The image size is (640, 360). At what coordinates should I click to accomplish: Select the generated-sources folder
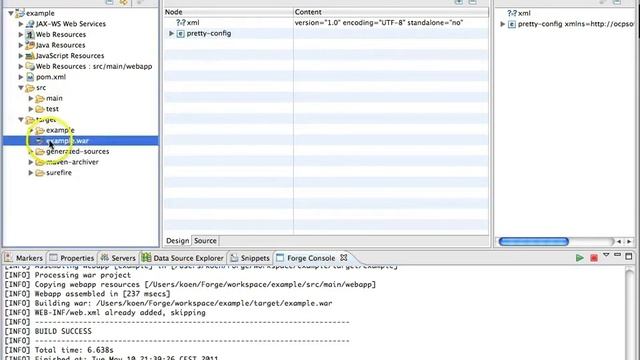click(x=78, y=151)
